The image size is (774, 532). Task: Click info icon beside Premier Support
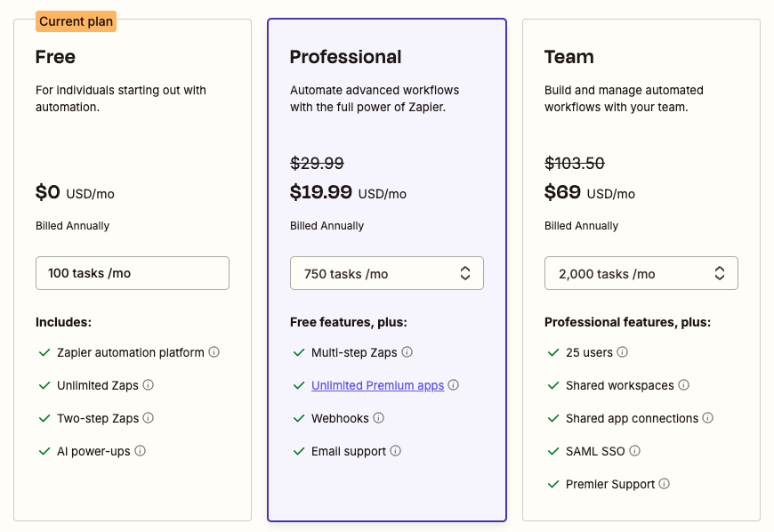click(x=665, y=484)
